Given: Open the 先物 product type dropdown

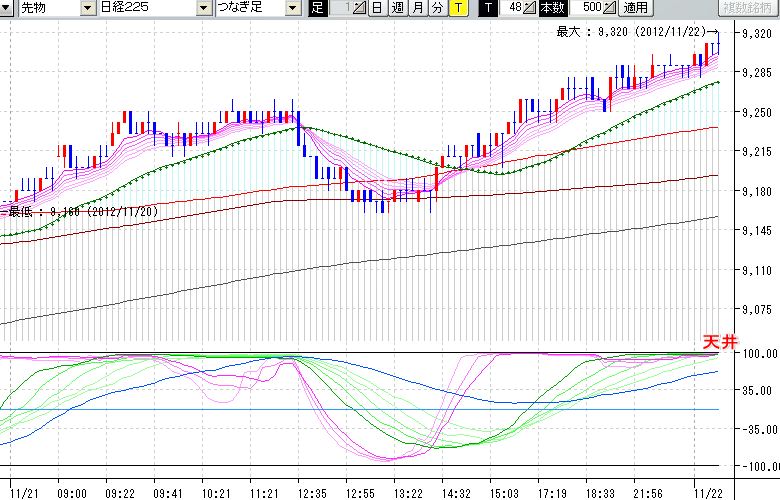Looking at the screenshot, I should tap(89, 8).
